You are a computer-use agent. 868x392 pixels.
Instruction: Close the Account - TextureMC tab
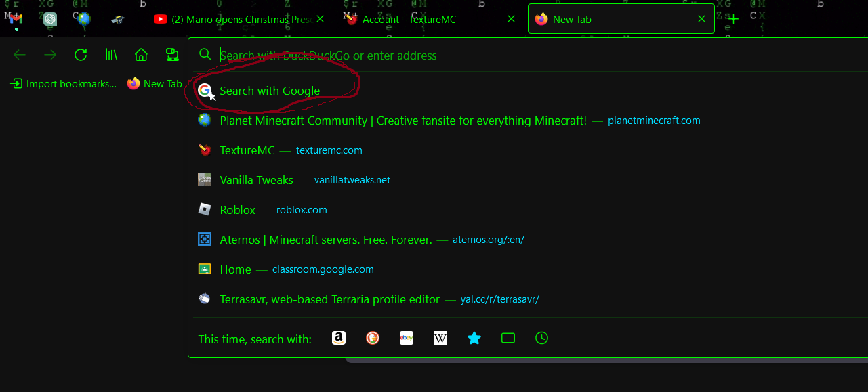tap(512, 19)
